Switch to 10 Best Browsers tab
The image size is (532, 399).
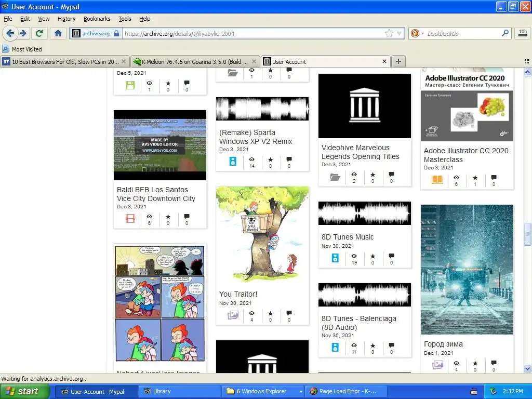tap(65, 61)
